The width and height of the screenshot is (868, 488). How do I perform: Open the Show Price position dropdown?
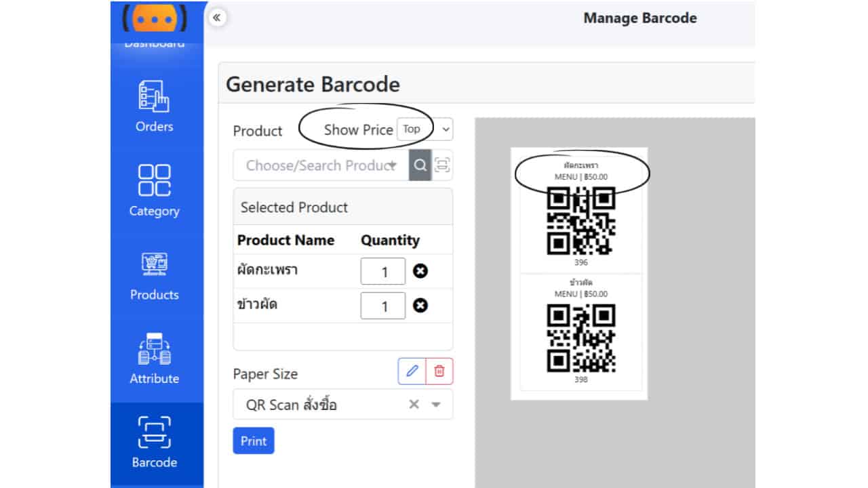(x=425, y=129)
